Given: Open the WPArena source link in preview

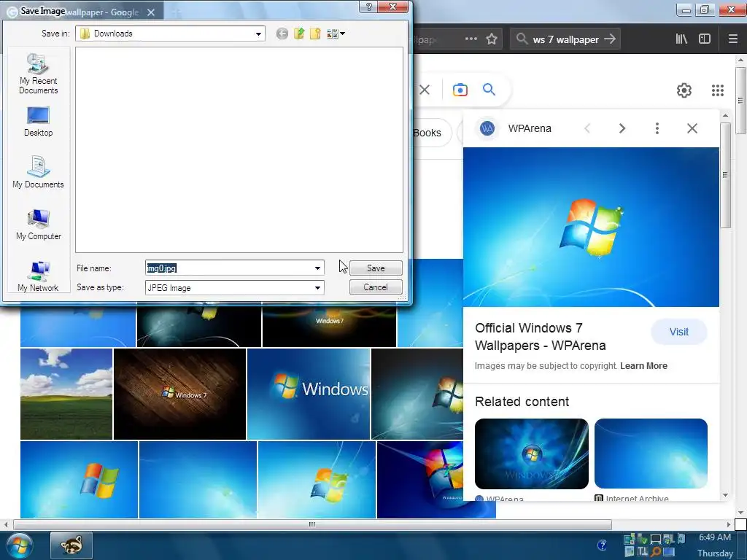Looking at the screenshot, I should (530, 128).
